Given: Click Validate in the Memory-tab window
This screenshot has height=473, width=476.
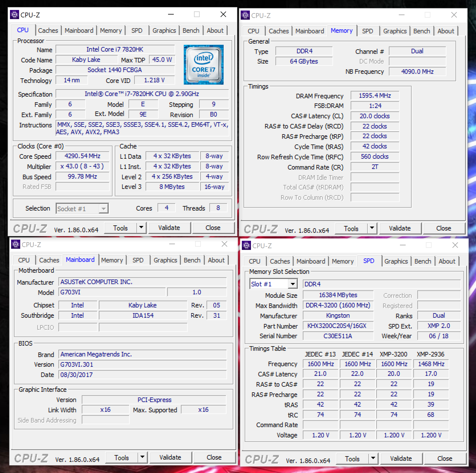Looking at the screenshot, I should pos(400,228).
